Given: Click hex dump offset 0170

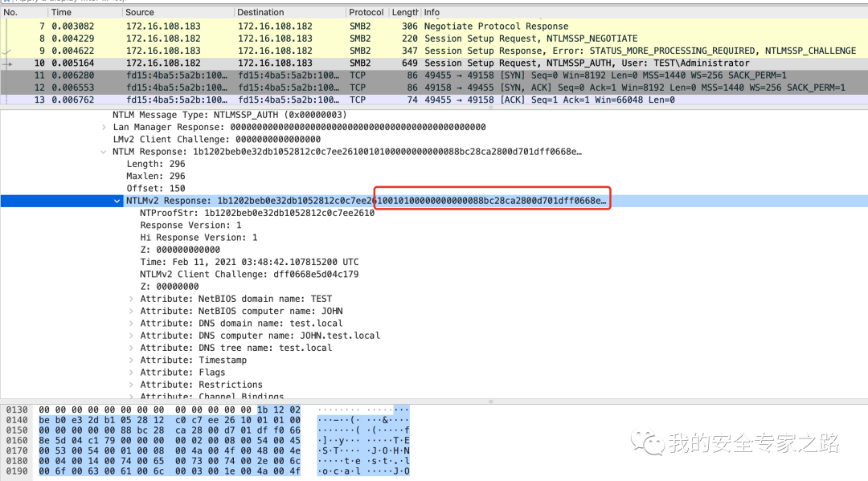Looking at the screenshot, I should [x=17, y=450].
